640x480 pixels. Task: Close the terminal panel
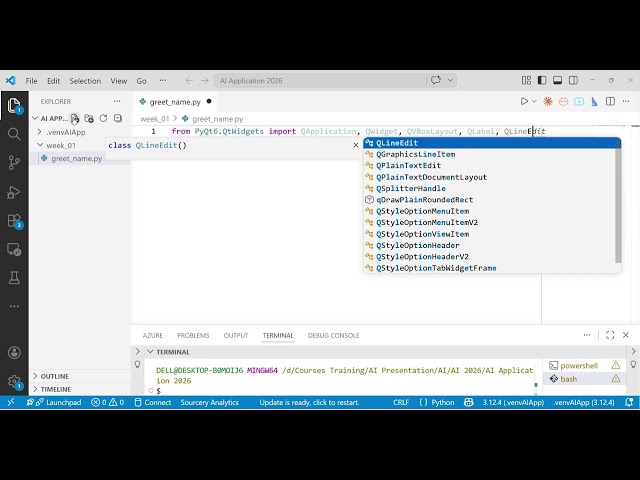pos(626,335)
